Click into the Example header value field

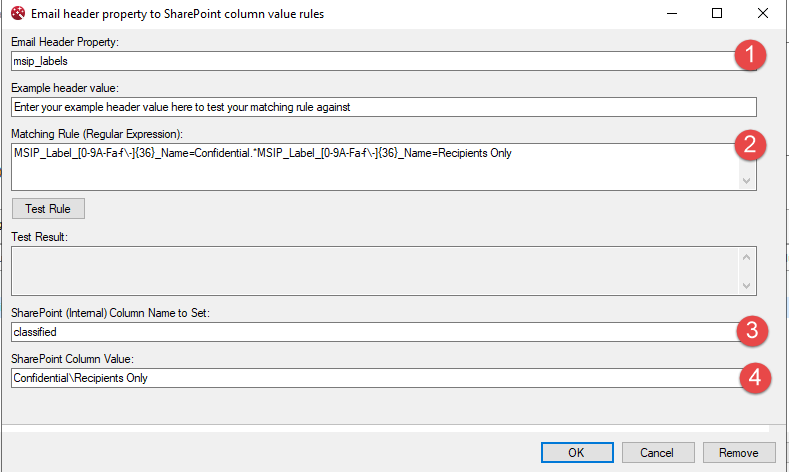click(x=383, y=107)
